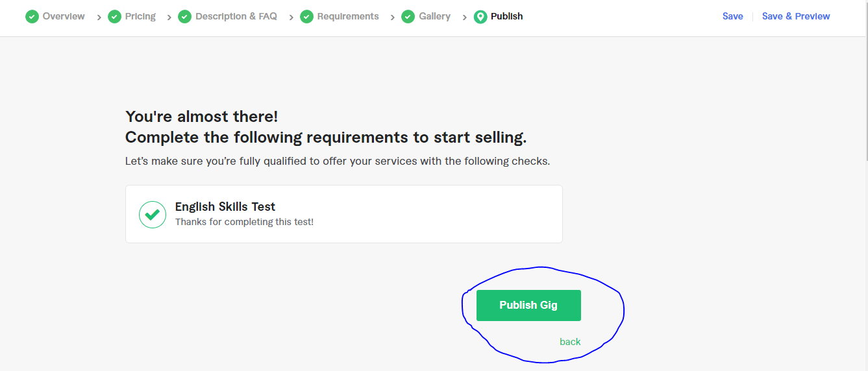Select the Publish step label
868x371 pixels.
tap(506, 16)
